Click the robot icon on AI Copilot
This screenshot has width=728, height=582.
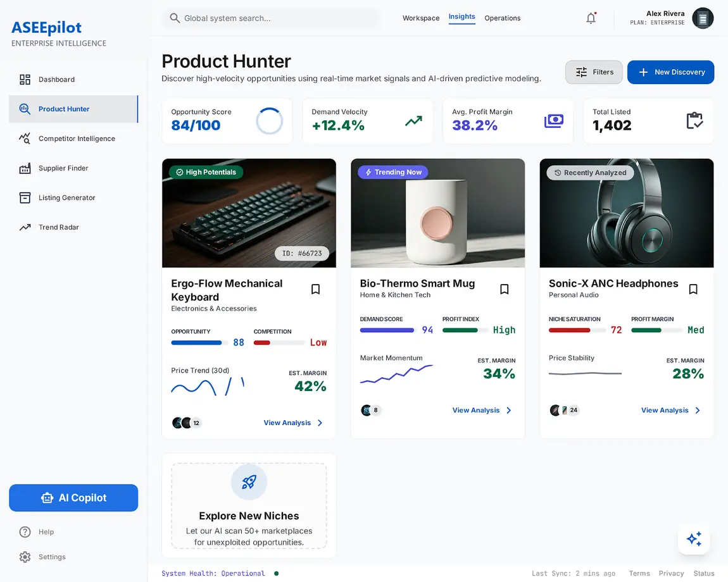47,498
